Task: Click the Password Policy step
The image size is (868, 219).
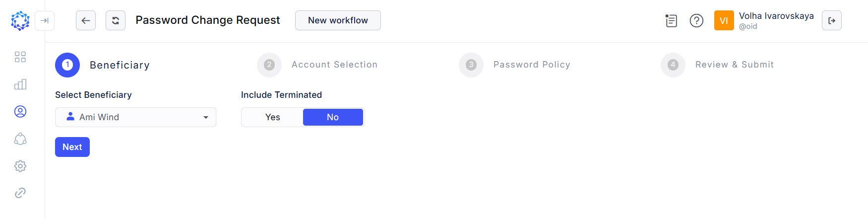Action: [x=531, y=65]
